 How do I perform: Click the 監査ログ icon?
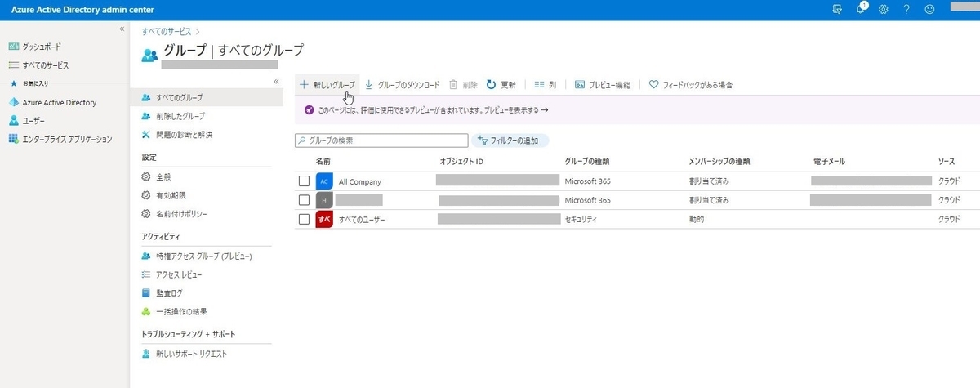point(146,292)
